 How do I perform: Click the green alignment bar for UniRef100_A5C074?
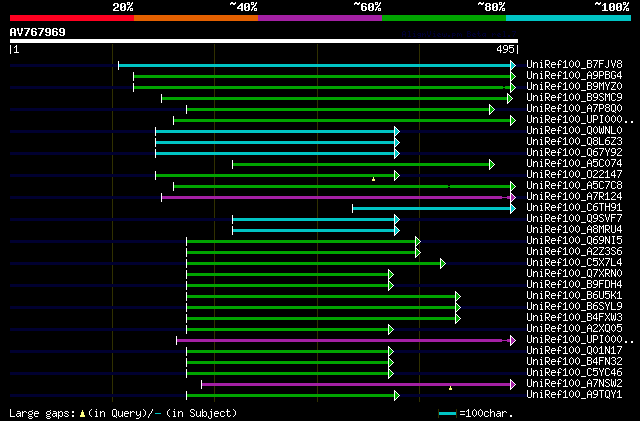click(361, 165)
